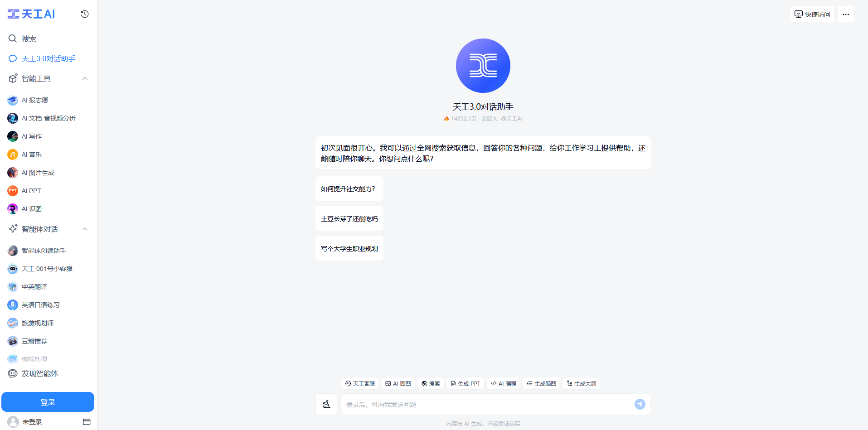Select the AI 编程 quick action chip

tap(503, 383)
